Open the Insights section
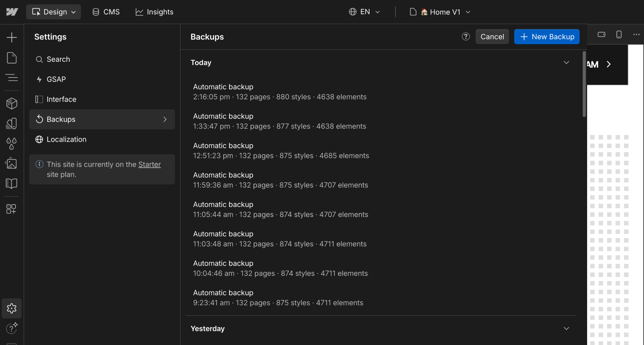Image resolution: width=644 pixels, height=345 pixels. pyautogui.click(x=154, y=11)
